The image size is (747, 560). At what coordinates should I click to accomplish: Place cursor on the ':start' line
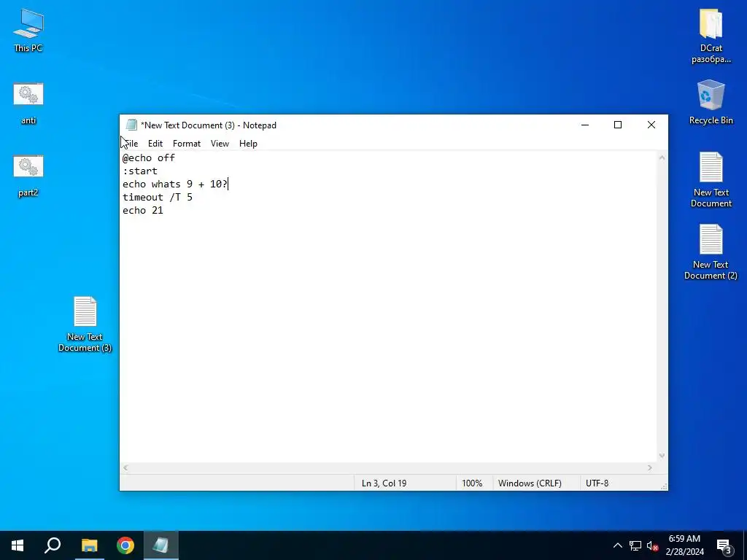click(140, 171)
